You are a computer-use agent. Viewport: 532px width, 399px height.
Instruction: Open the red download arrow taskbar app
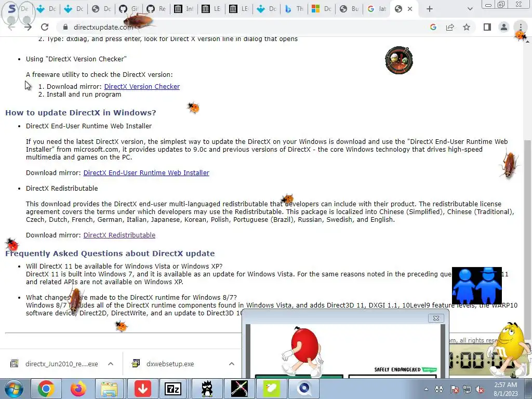[142, 389]
